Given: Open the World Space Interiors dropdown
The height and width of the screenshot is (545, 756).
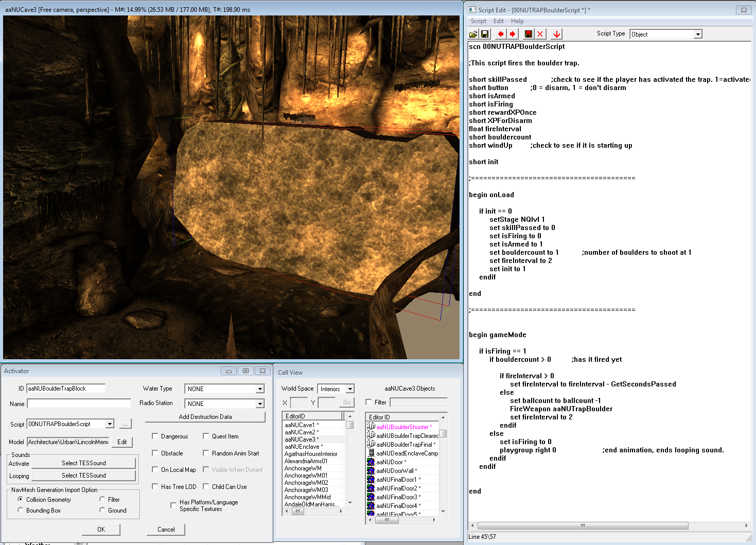Looking at the screenshot, I should click(x=350, y=389).
